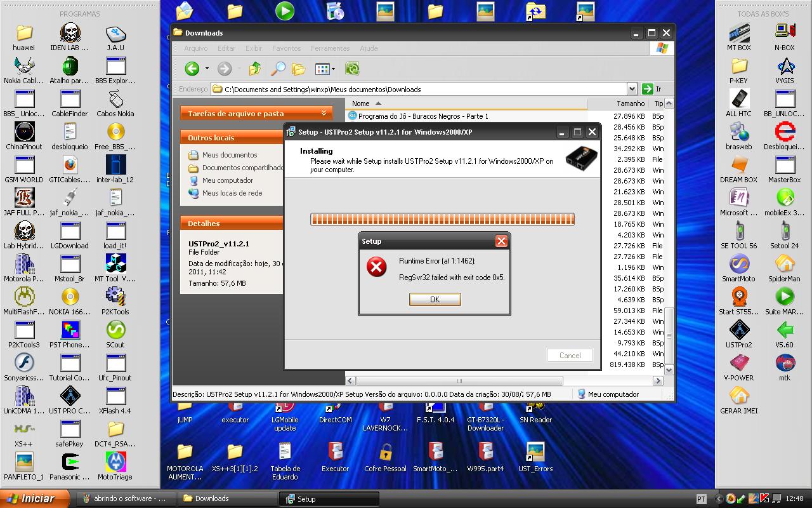Click the address bar path field
The height and width of the screenshot is (508, 812).
pyautogui.click(x=419, y=89)
